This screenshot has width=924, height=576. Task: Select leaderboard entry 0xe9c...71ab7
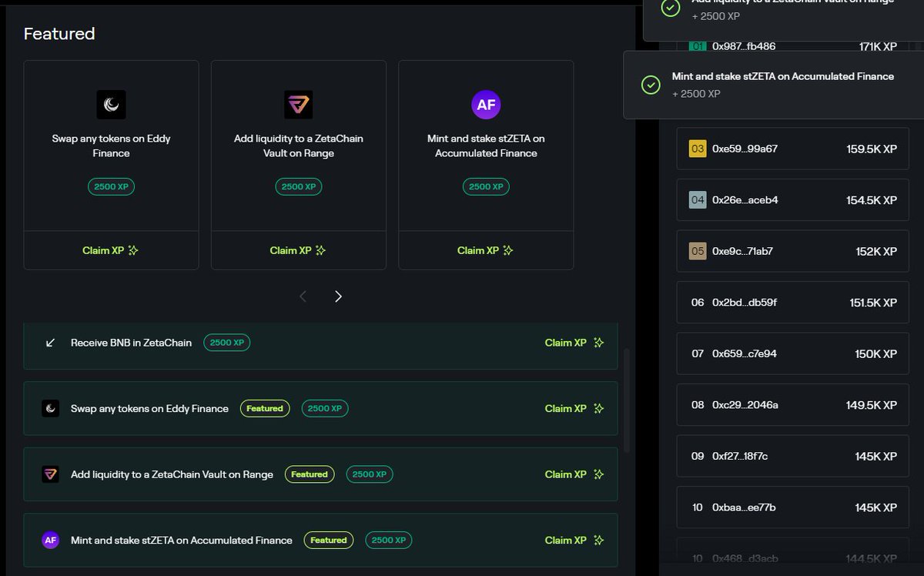pos(792,251)
